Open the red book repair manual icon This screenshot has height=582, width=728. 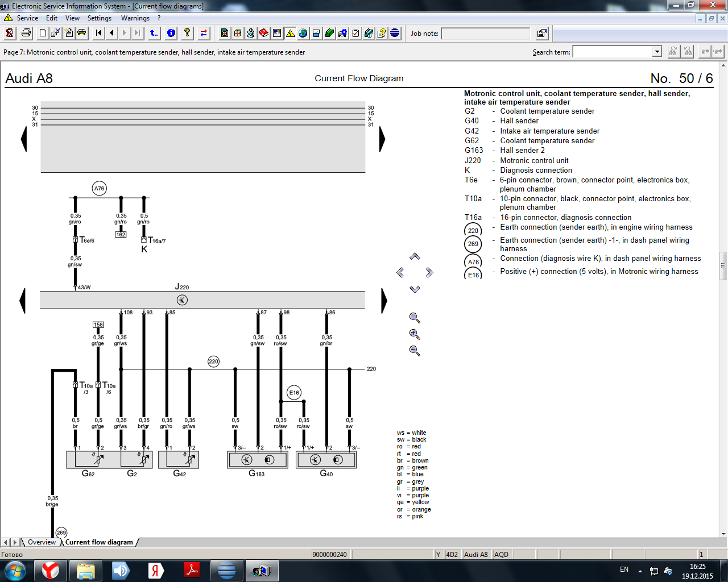pyautogui.click(x=264, y=33)
